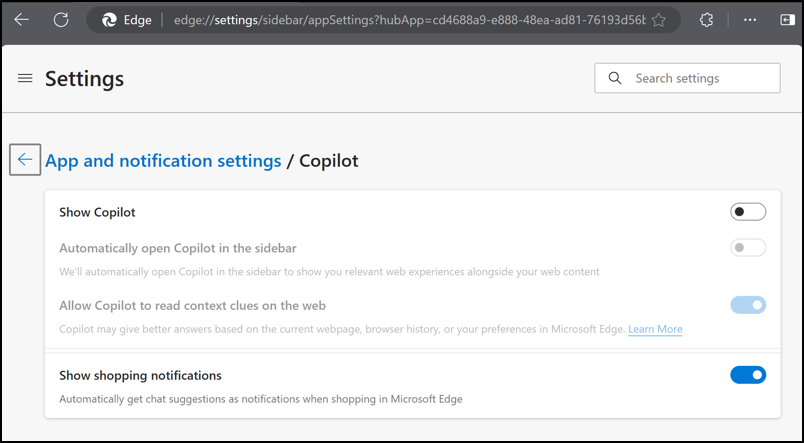Toggle the sidebar icon in toolbar

pyautogui.click(x=787, y=20)
